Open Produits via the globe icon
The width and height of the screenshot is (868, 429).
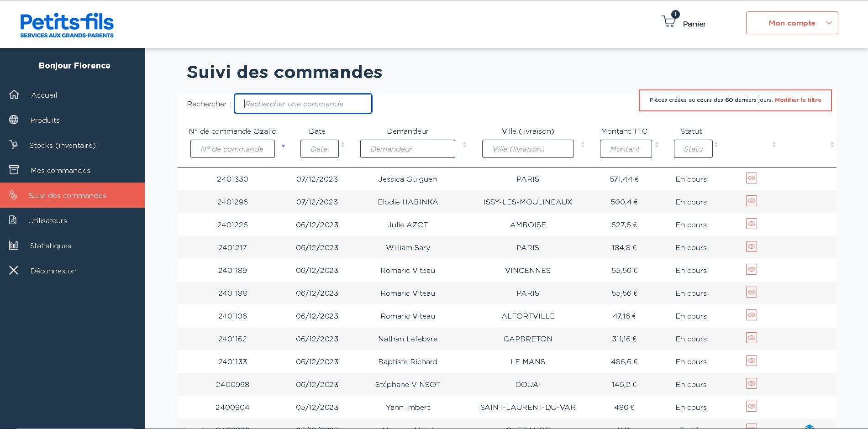point(14,120)
